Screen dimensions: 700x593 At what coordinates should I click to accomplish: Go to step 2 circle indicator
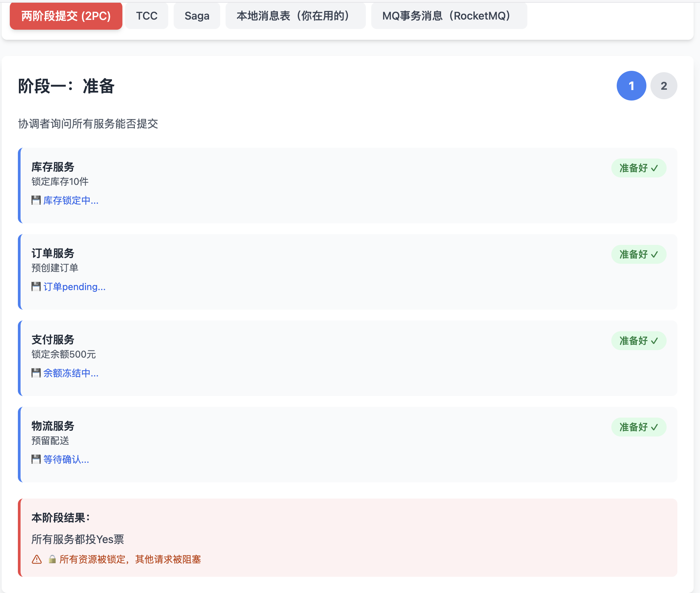pos(664,86)
